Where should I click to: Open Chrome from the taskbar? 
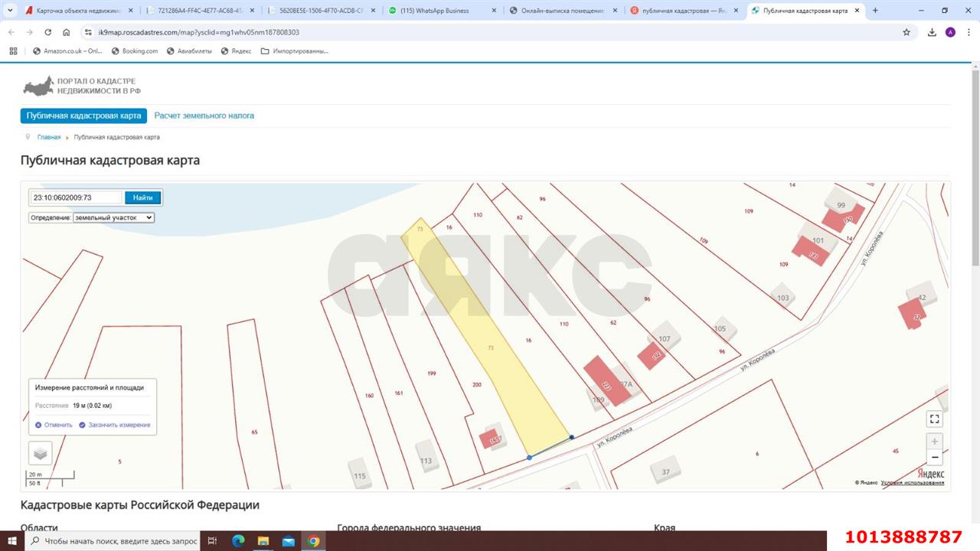313,541
